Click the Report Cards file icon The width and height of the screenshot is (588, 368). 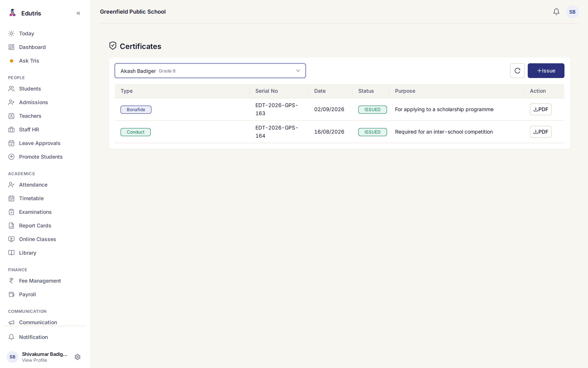11,226
